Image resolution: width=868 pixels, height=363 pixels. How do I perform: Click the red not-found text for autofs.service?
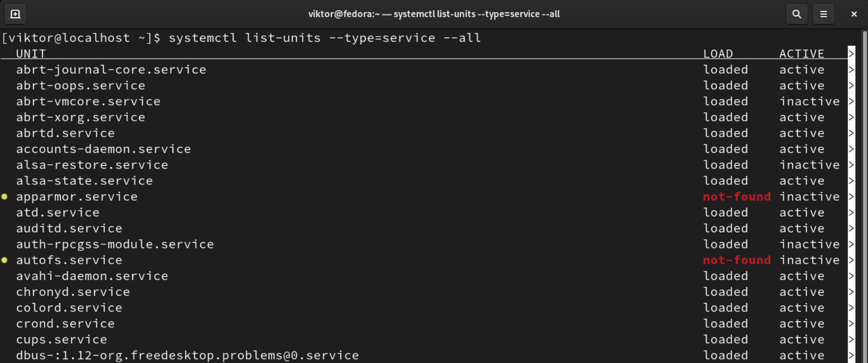(737, 260)
